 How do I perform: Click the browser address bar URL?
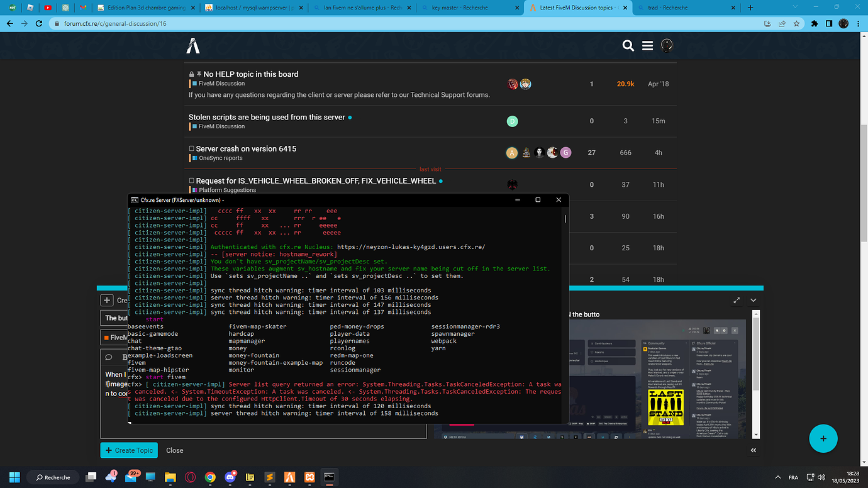115,23
